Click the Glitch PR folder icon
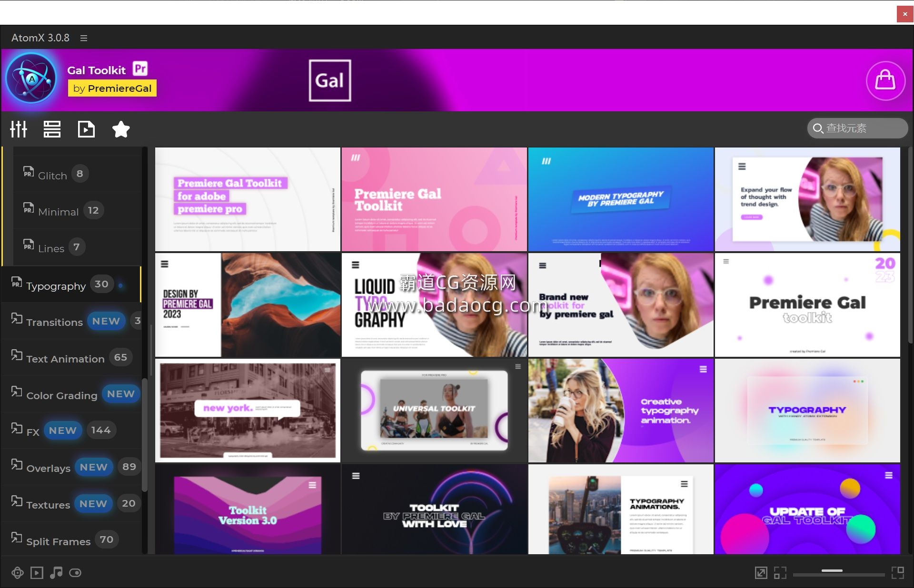 click(x=29, y=172)
